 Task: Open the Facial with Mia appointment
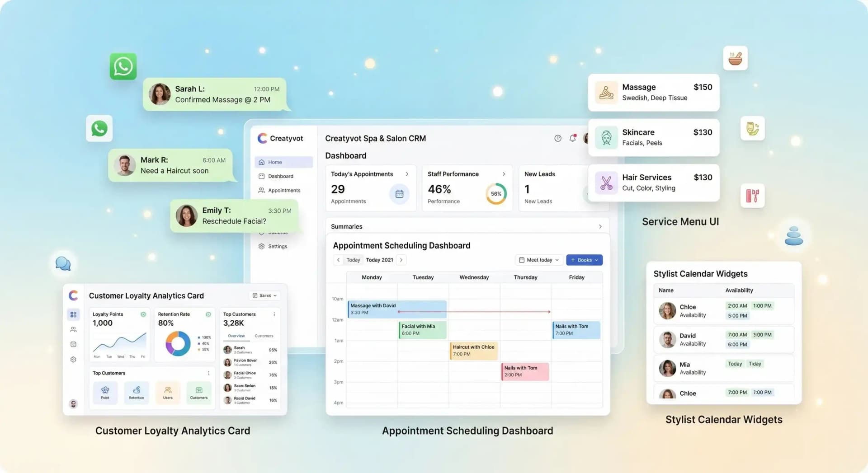pos(422,330)
